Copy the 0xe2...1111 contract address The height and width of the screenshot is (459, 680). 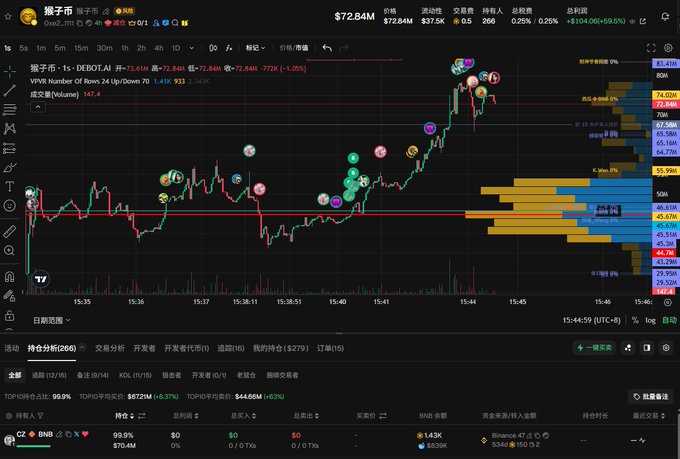[x=80, y=23]
